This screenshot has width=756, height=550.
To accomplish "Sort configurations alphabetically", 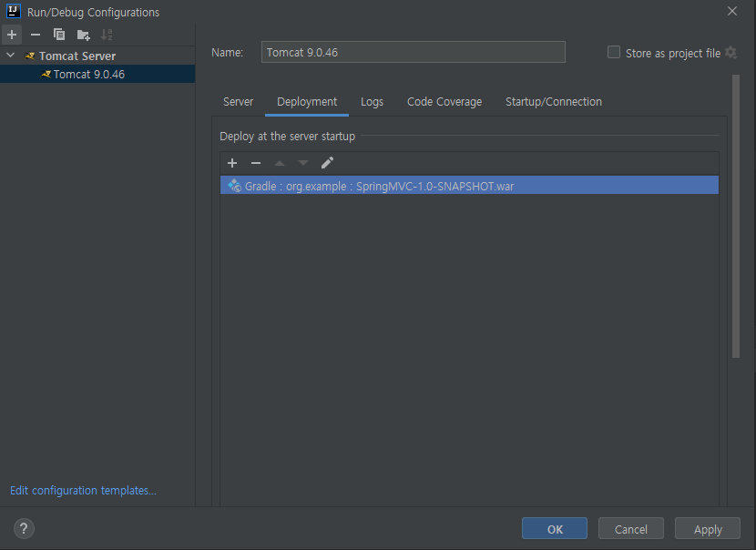I will coord(106,35).
